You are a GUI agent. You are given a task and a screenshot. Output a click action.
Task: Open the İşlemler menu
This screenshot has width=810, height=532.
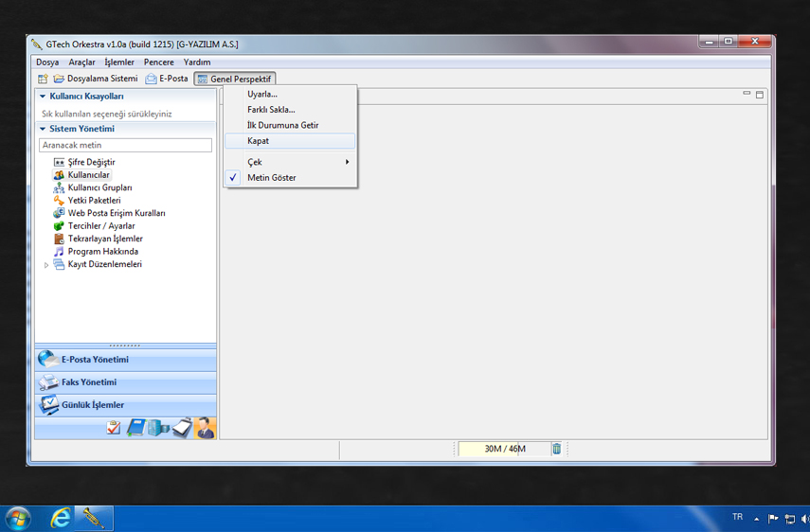point(119,62)
